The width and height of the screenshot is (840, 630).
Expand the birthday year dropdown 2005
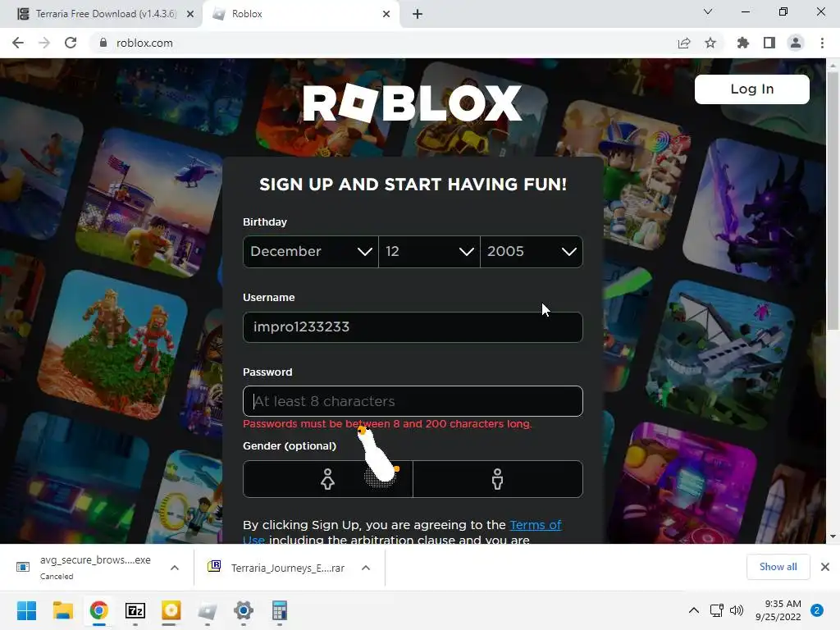pos(532,251)
